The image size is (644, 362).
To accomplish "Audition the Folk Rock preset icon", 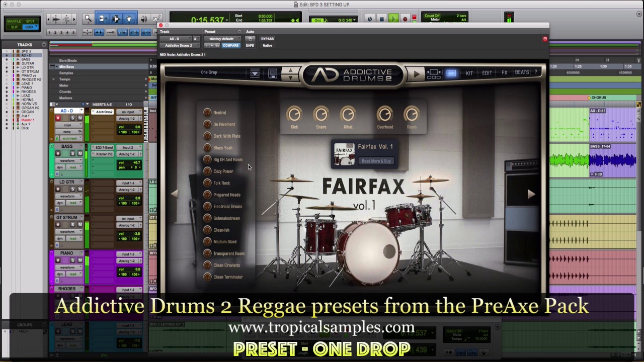I will 207,183.
